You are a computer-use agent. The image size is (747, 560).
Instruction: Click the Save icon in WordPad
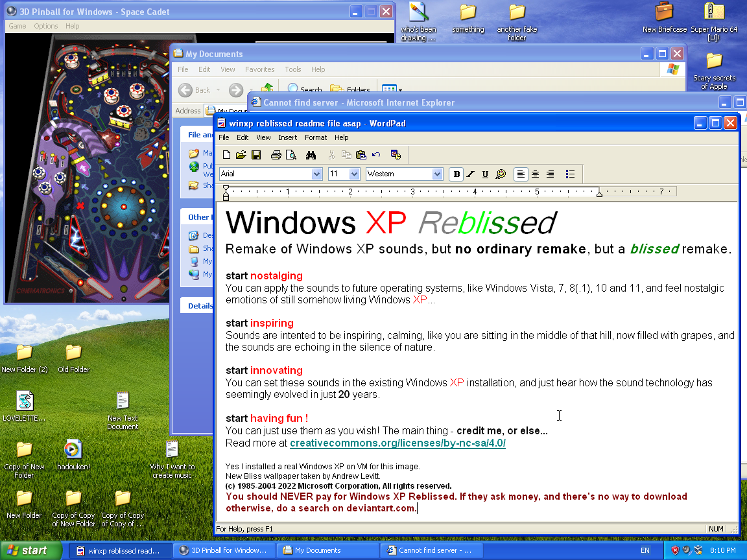pos(255,155)
